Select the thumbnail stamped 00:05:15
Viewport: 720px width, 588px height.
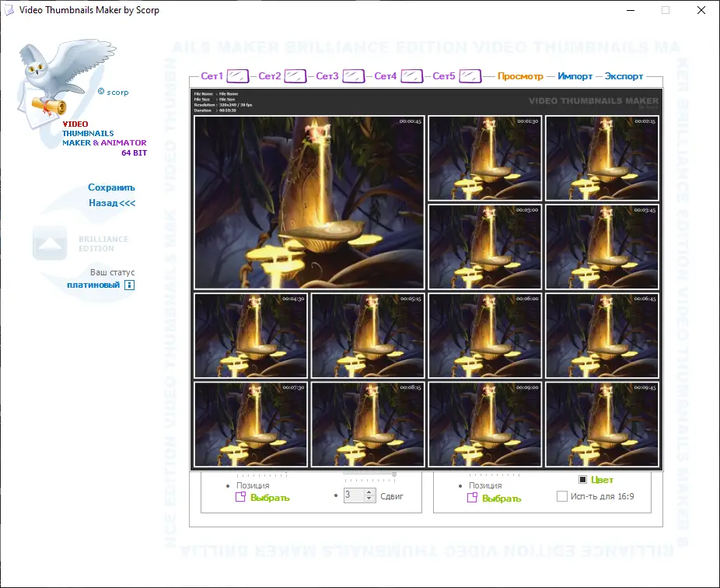[368, 335]
